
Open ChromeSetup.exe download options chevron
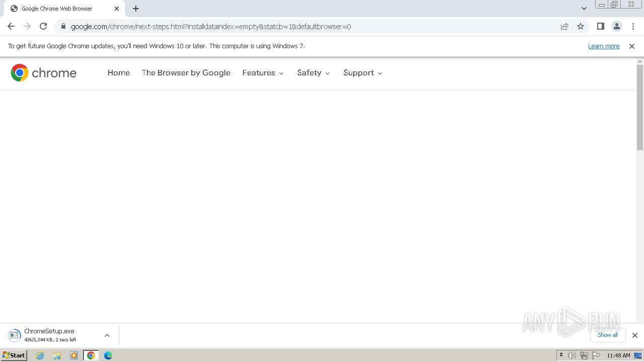(107, 335)
